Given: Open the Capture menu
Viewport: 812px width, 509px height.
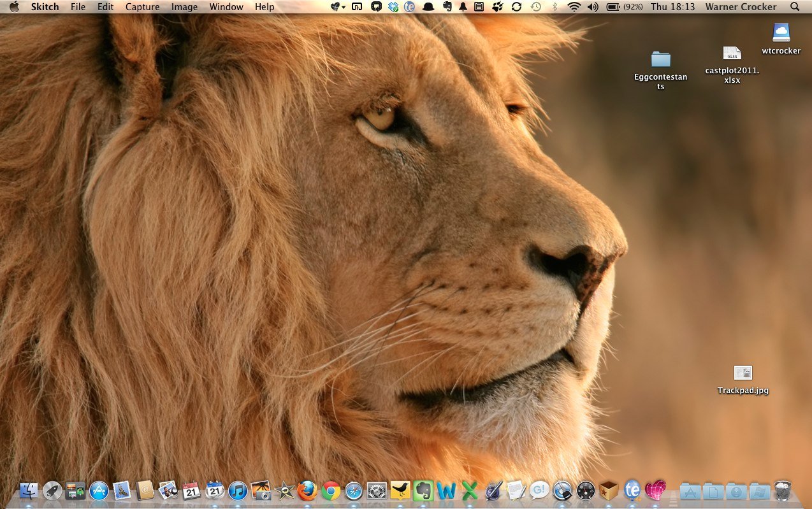Looking at the screenshot, I should [x=143, y=7].
